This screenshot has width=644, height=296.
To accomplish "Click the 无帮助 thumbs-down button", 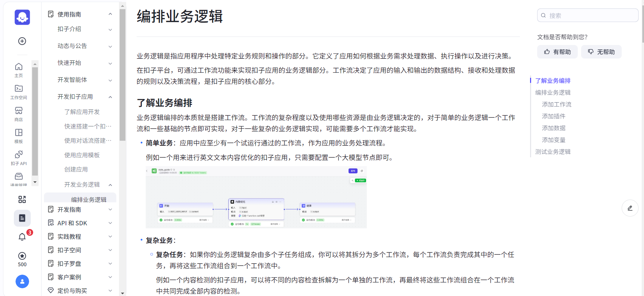I will (x=601, y=52).
